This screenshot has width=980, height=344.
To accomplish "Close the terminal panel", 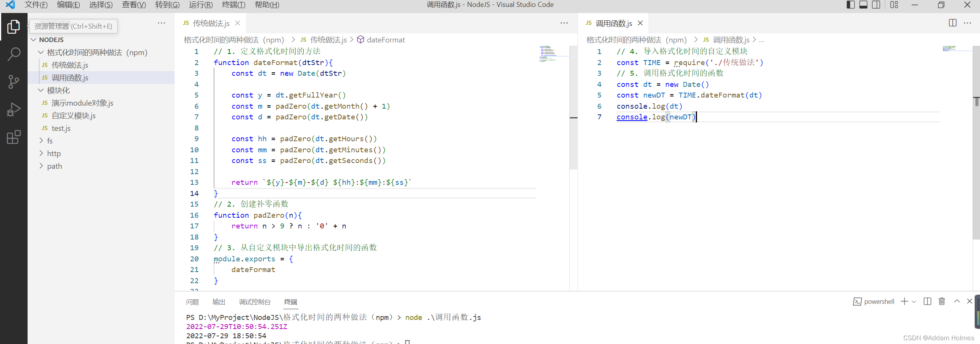I will pyautogui.click(x=969, y=301).
